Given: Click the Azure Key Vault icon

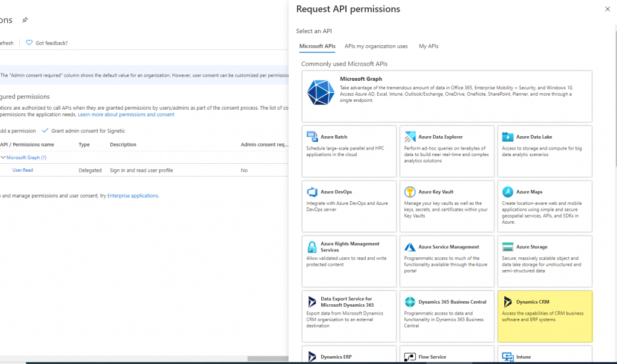Looking at the screenshot, I should pos(410,192).
